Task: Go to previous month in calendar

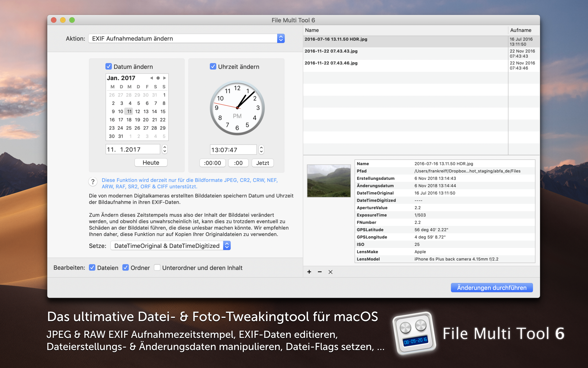Action: (x=151, y=78)
